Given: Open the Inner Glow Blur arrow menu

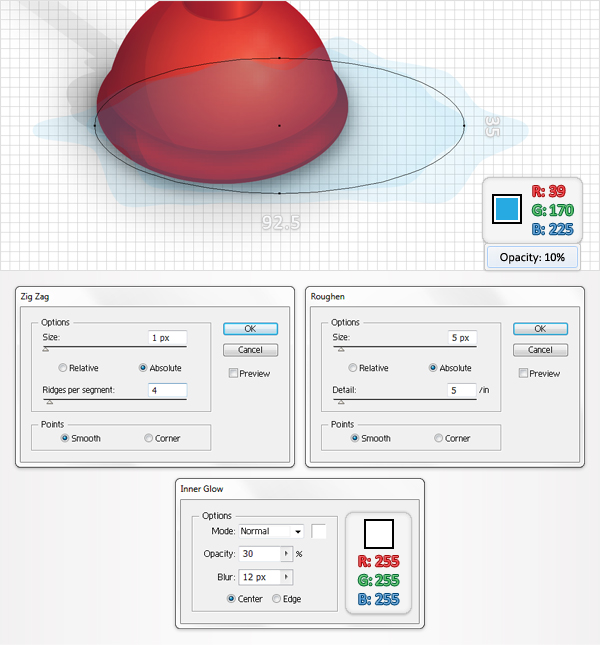Looking at the screenshot, I should [x=287, y=577].
